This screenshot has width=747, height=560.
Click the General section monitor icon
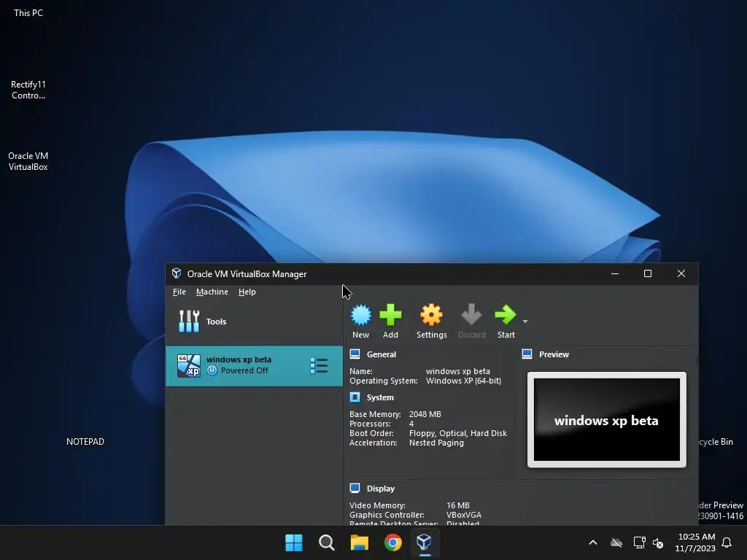click(x=355, y=354)
